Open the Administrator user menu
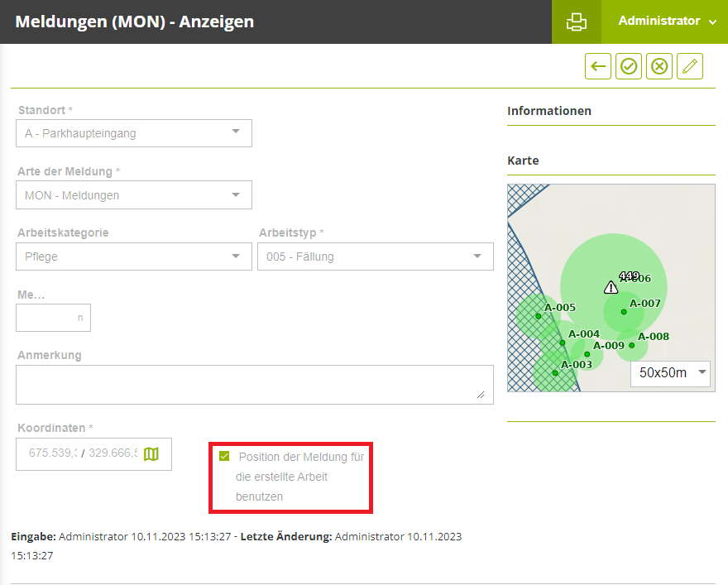 (x=666, y=22)
